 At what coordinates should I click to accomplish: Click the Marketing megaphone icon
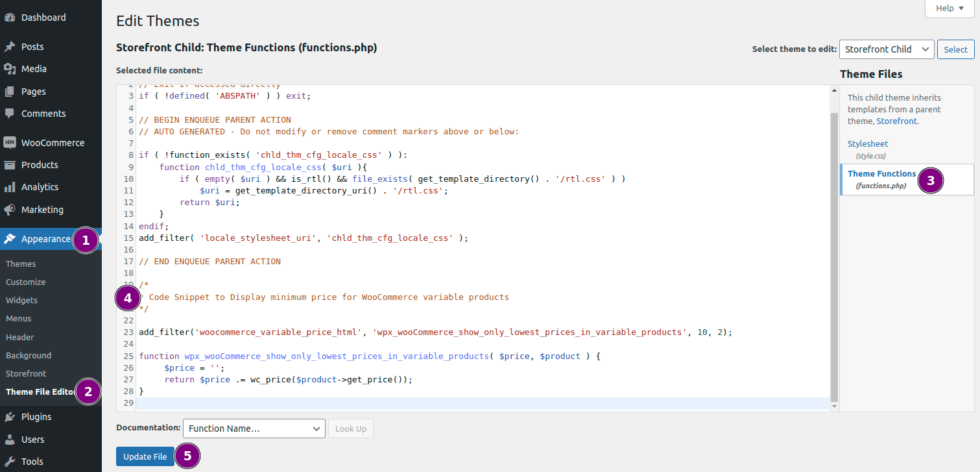(11, 209)
